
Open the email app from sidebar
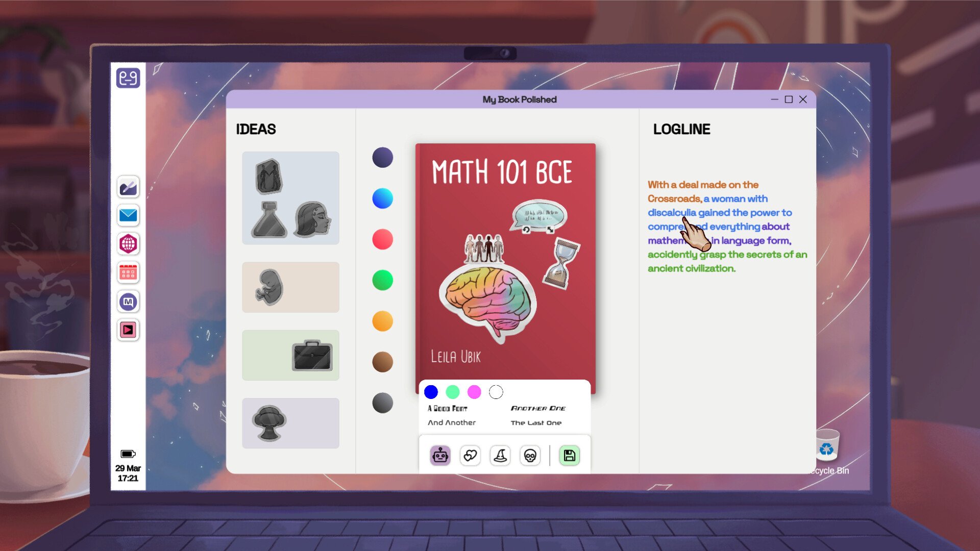pyautogui.click(x=128, y=215)
